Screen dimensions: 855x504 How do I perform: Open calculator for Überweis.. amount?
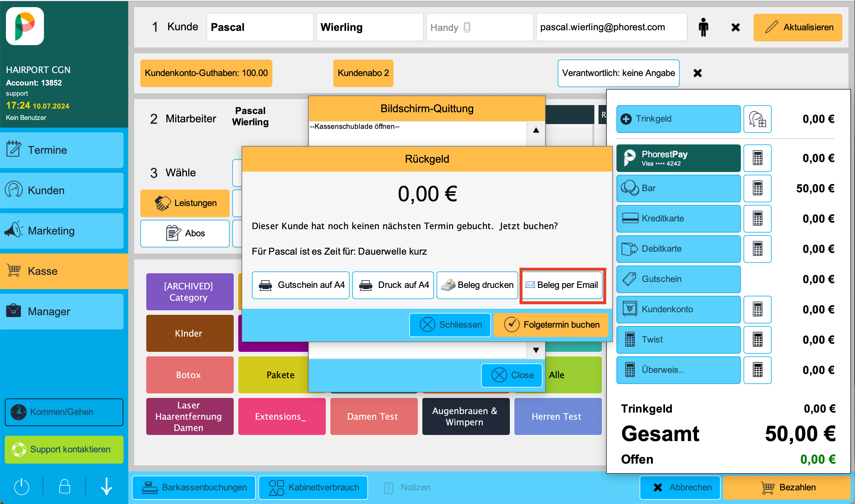[x=757, y=370]
